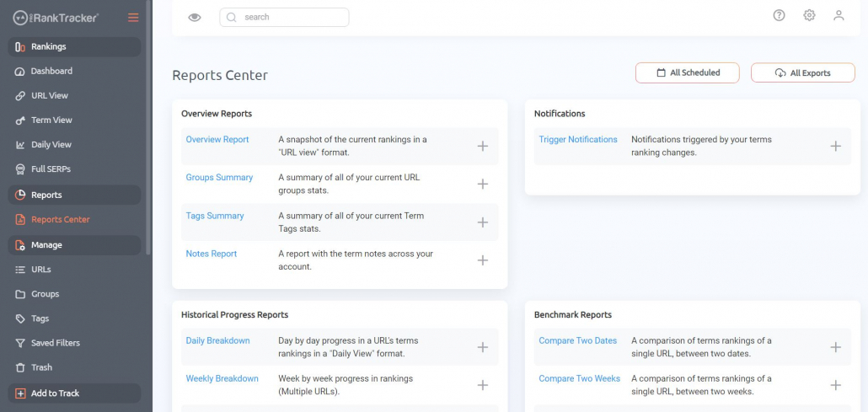Click the Trash bin icon
The height and width of the screenshot is (412, 868).
click(x=20, y=367)
